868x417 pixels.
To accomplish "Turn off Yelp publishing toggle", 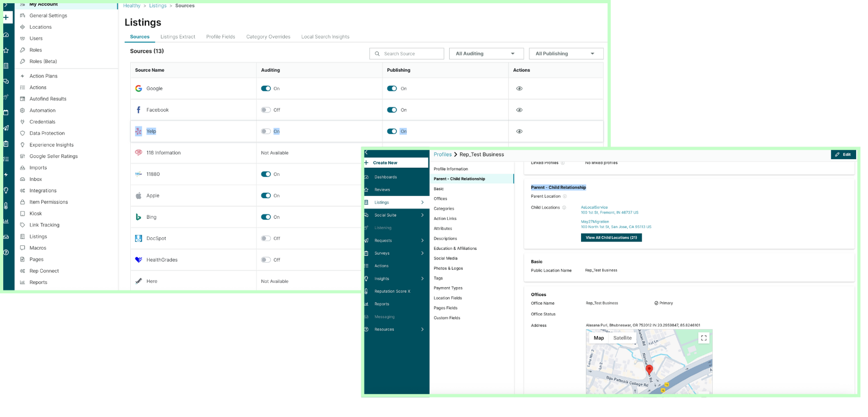I will point(392,131).
